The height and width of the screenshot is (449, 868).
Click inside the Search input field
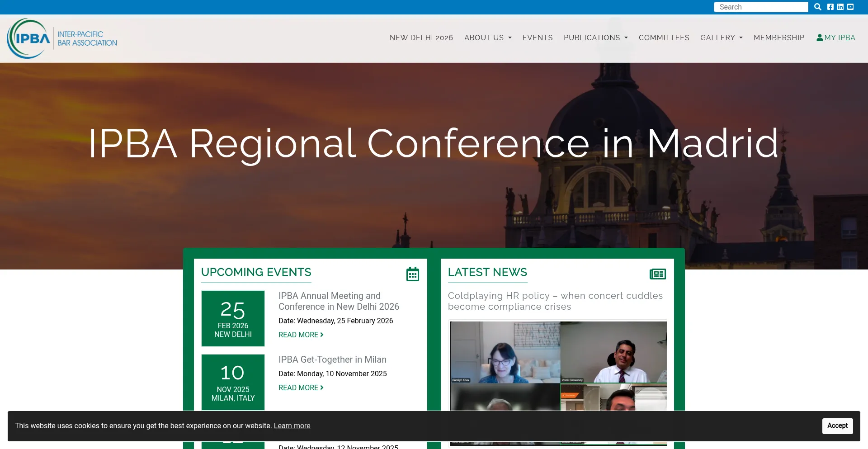(760, 7)
